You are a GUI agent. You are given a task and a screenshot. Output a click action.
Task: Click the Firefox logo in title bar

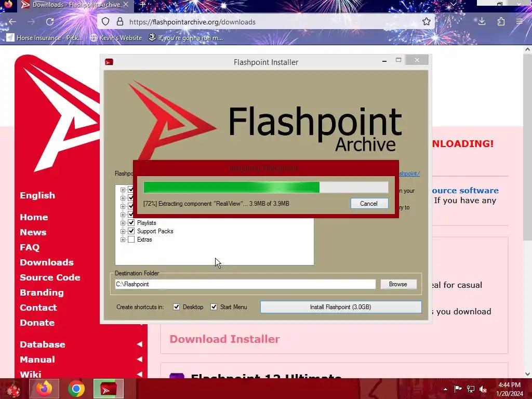(8, 4)
